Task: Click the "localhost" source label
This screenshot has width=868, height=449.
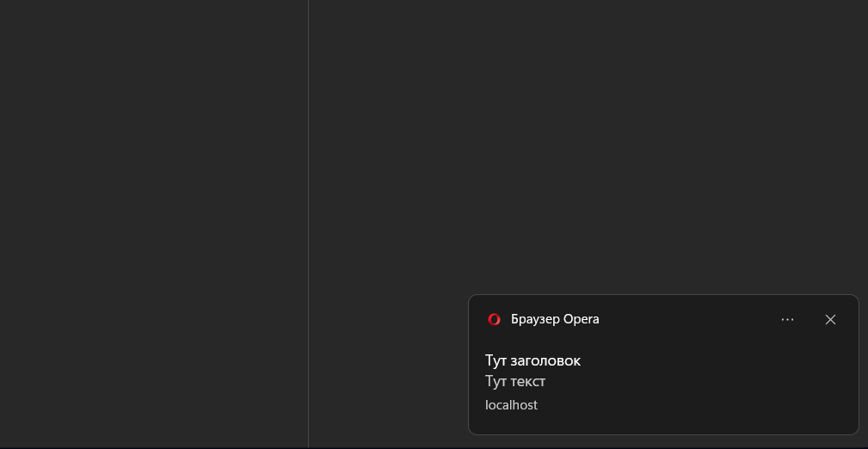Action: coord(511,405)
